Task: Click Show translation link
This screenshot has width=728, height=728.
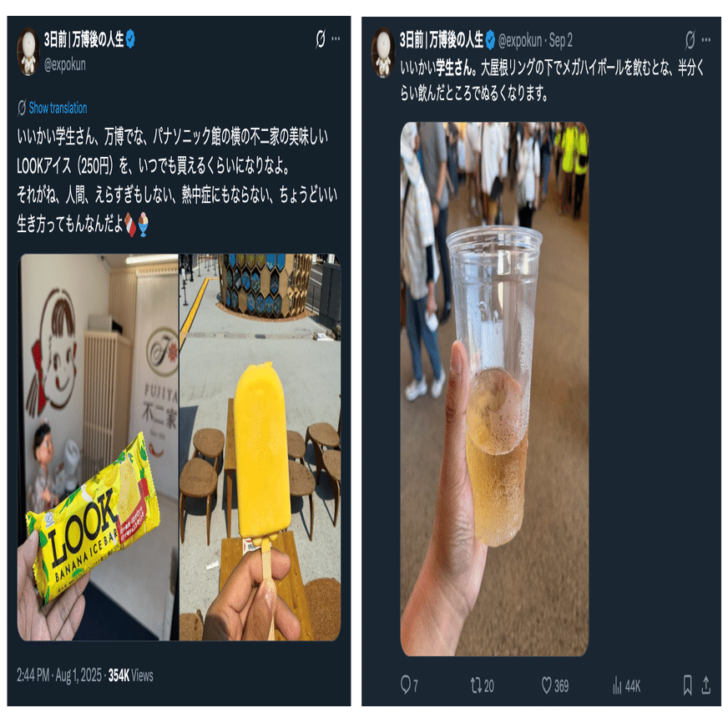Action: click(58, 108)
